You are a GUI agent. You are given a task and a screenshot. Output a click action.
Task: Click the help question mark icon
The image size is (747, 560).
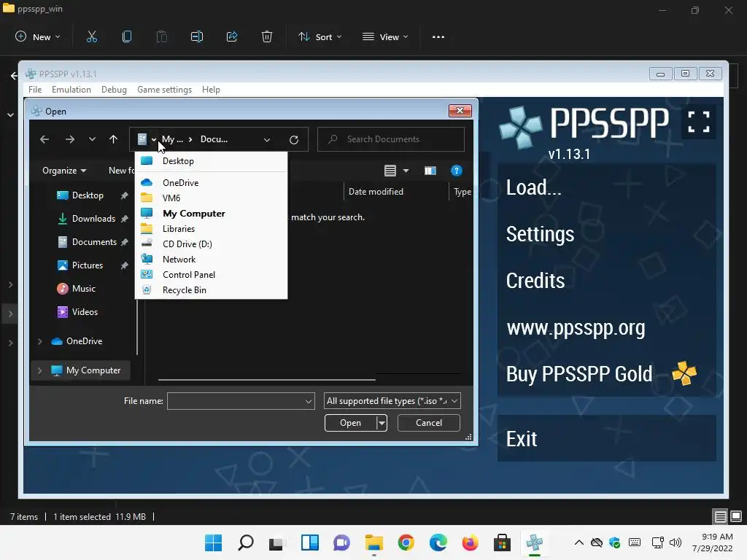[x=456, y=171]
